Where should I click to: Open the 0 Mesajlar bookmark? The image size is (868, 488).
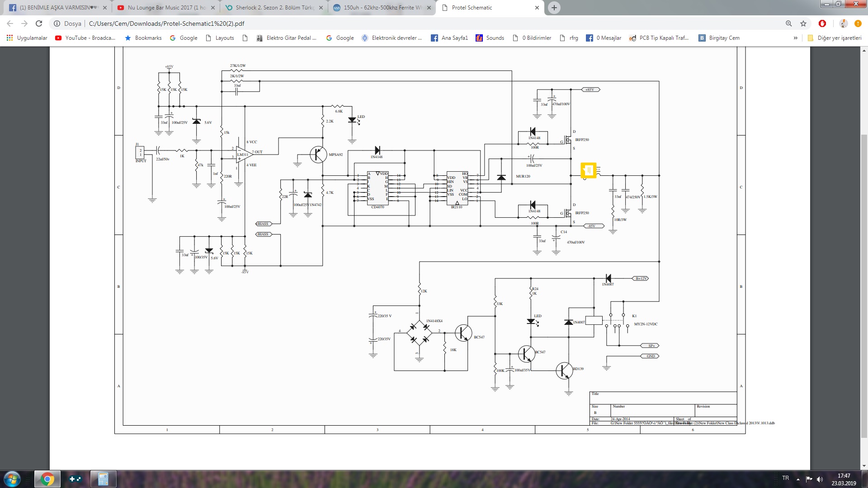[x=604, y=38]
